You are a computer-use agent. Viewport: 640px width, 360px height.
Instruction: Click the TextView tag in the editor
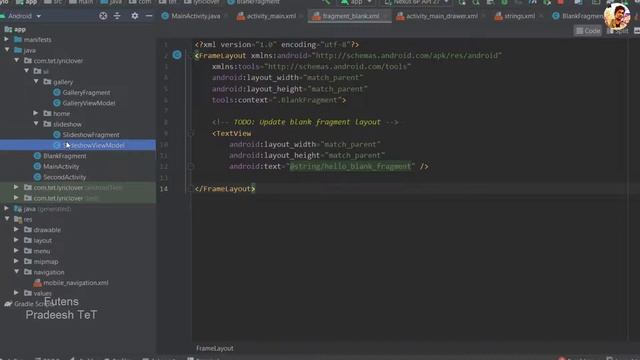[x=231, y=133]
